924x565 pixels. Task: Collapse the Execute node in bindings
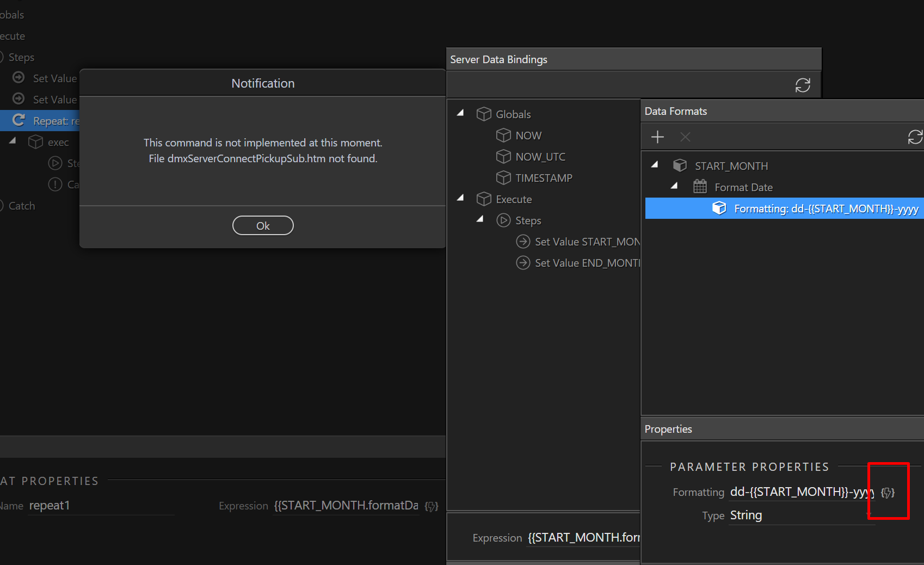tap(460, 198)
